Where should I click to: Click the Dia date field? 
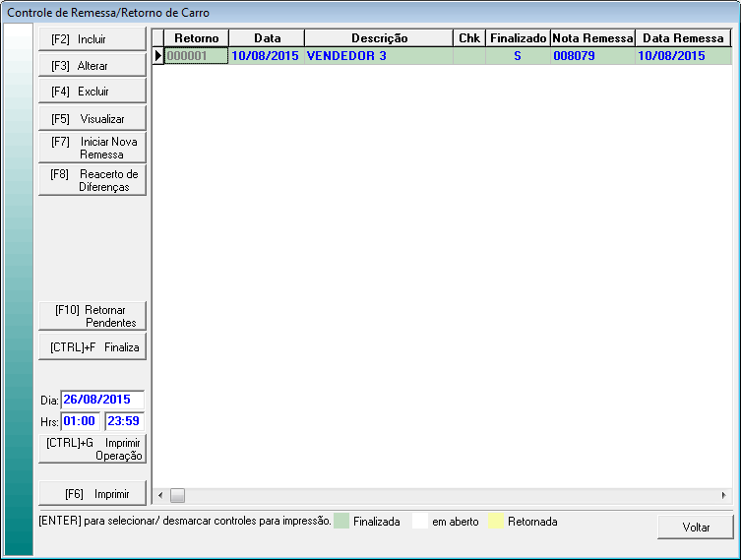pos(102,400)
